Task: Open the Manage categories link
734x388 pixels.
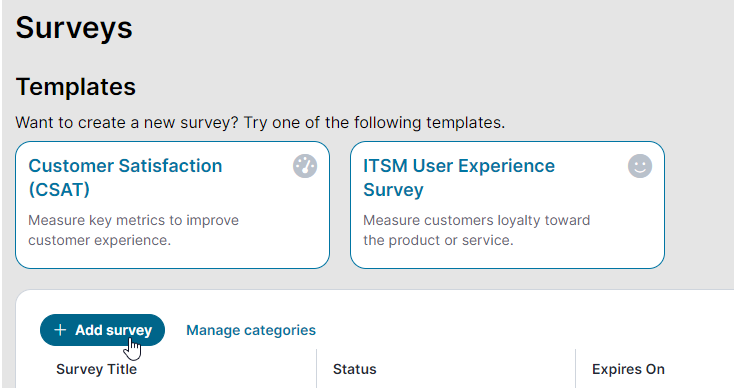Action: [251, 330]
